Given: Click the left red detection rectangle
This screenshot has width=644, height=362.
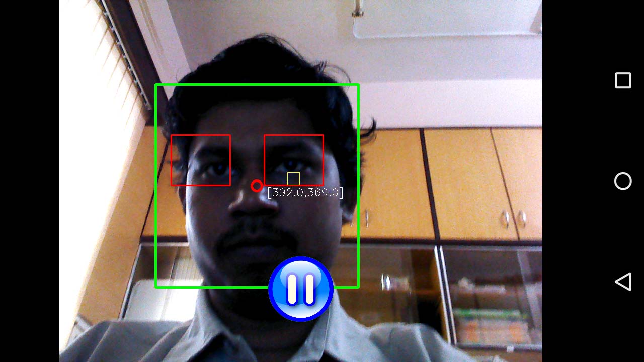Looking at the screenshot, I should tap(201, 160).
